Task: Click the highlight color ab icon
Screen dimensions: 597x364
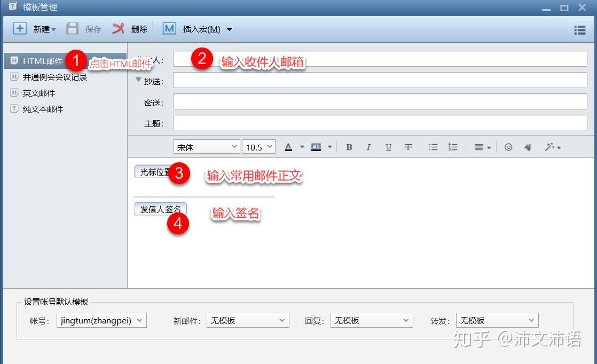Action: click(316, 146)
